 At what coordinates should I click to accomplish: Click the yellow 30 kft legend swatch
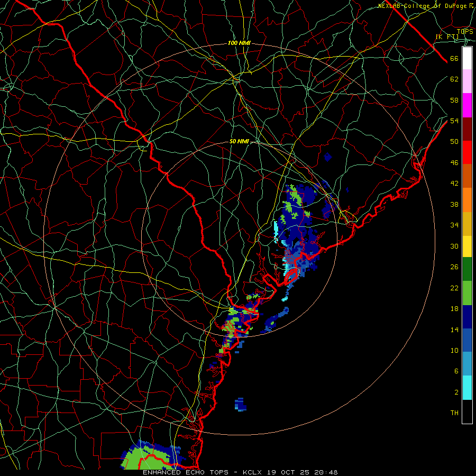(x=467, y=246)
